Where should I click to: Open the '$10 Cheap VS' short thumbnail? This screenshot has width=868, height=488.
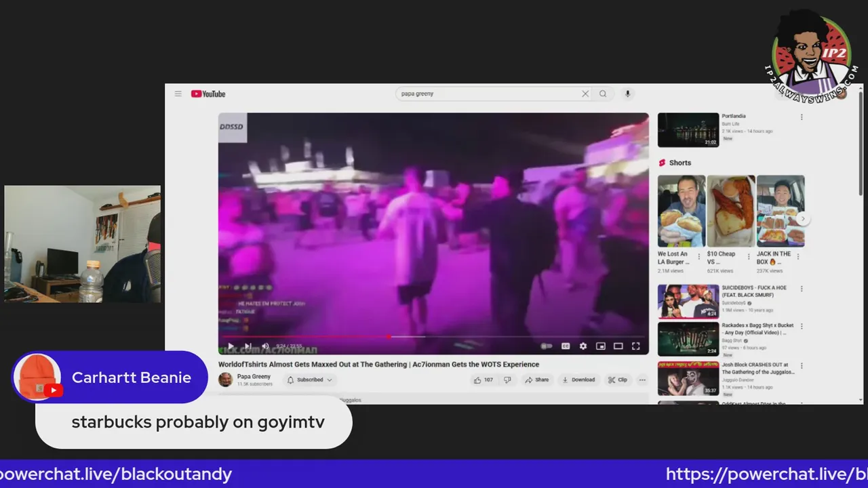point(731,211)
